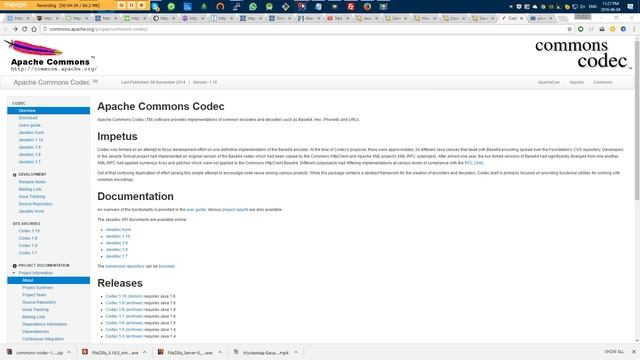Open the user guide link in Documentation
The width and height of the screenshot is (640, 360).
196,210
